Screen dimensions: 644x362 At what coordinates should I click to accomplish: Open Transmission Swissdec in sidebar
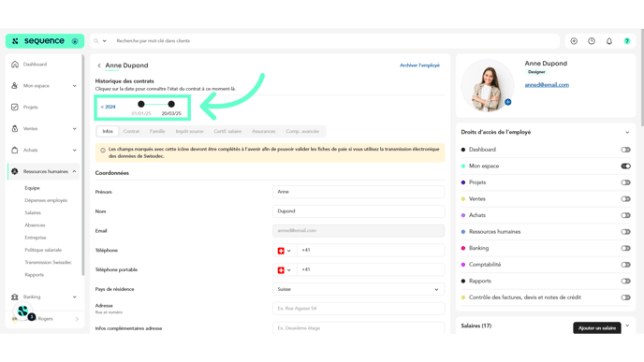[48, 262]
